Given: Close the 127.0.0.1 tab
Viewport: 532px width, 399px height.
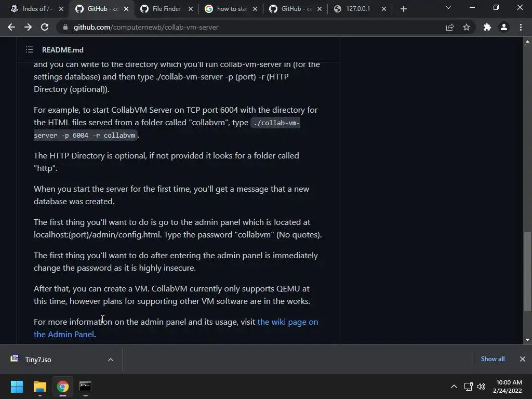Looking at the screenshot, I should point(384,9).
